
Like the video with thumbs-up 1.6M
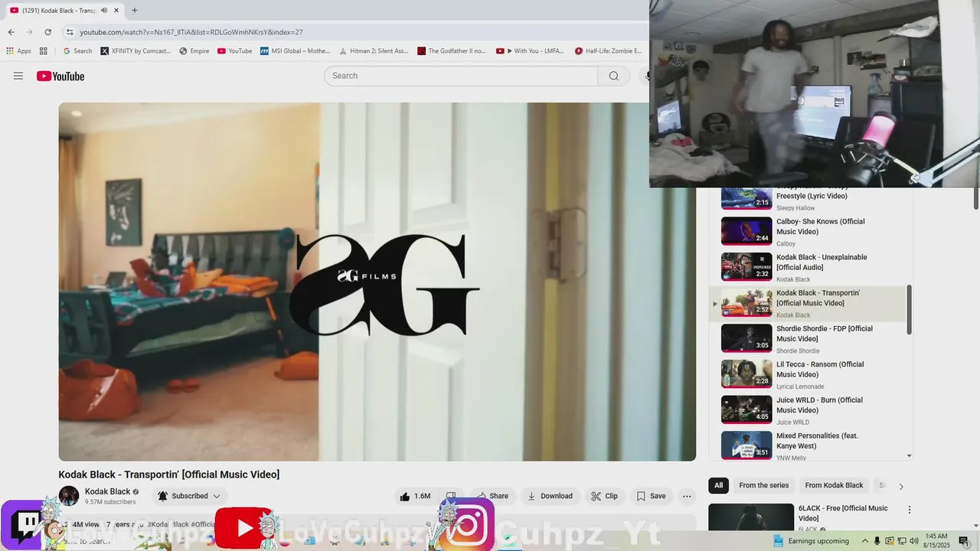(415, 496)
